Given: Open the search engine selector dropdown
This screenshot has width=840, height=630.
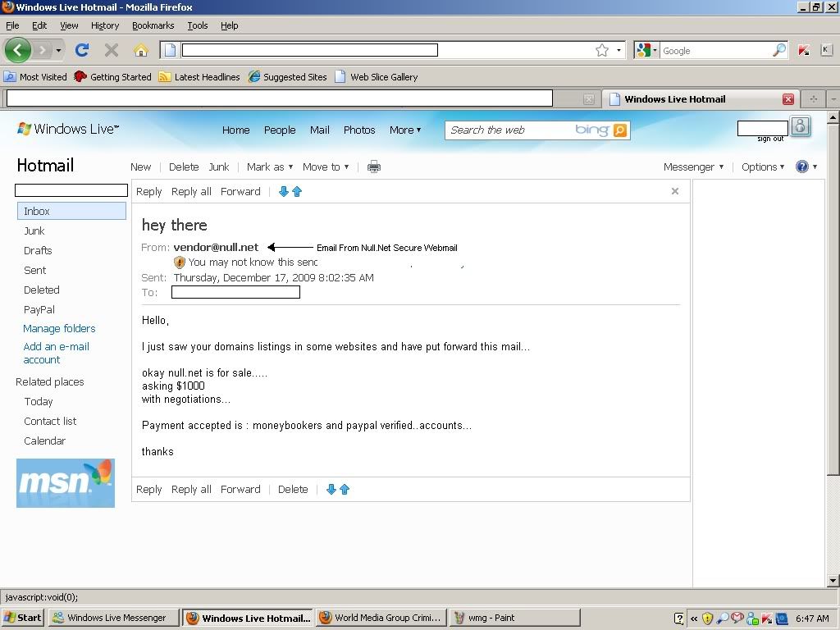Looking at the screenshot, I should 646,50.
